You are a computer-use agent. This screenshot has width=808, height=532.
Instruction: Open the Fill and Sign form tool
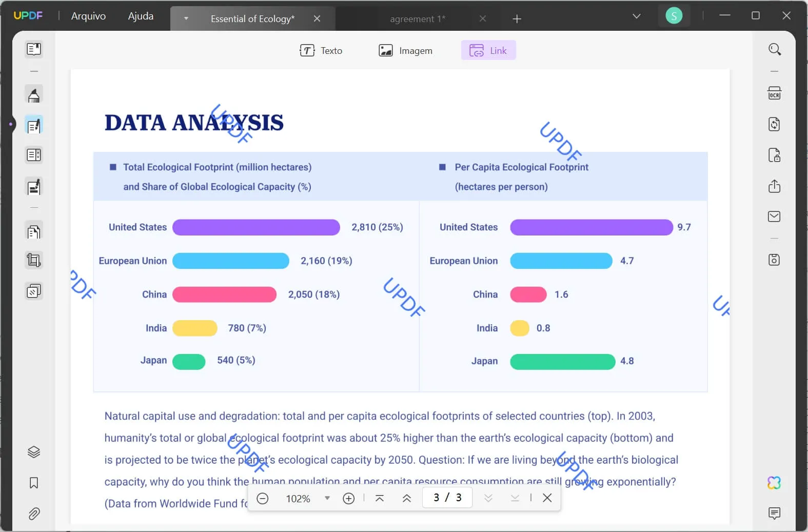pyautogui.click(x=34, y=187)
